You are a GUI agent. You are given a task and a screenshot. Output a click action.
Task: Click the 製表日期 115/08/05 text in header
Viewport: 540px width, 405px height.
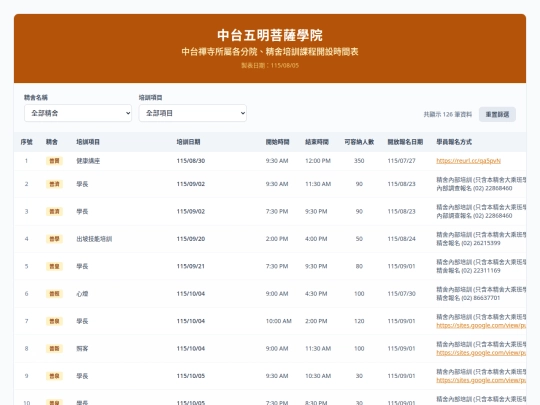(x=270, y=65)
